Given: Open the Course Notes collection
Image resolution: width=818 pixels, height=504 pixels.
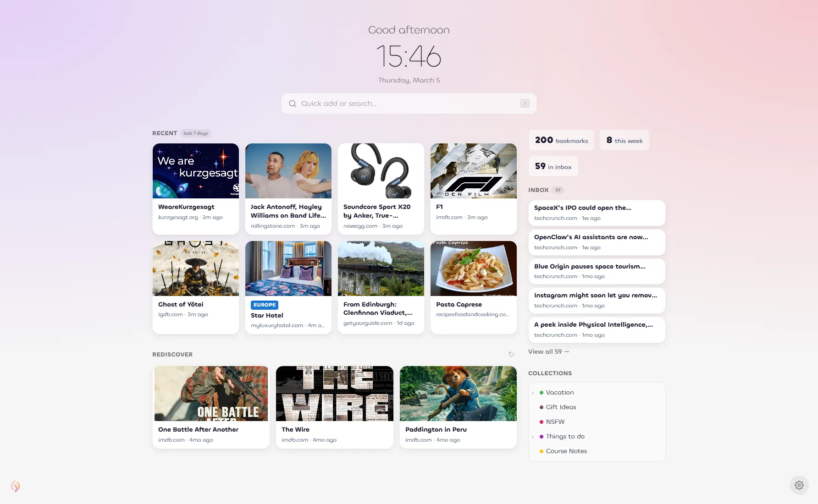Looking at the screenshot, I should (566, 451).
